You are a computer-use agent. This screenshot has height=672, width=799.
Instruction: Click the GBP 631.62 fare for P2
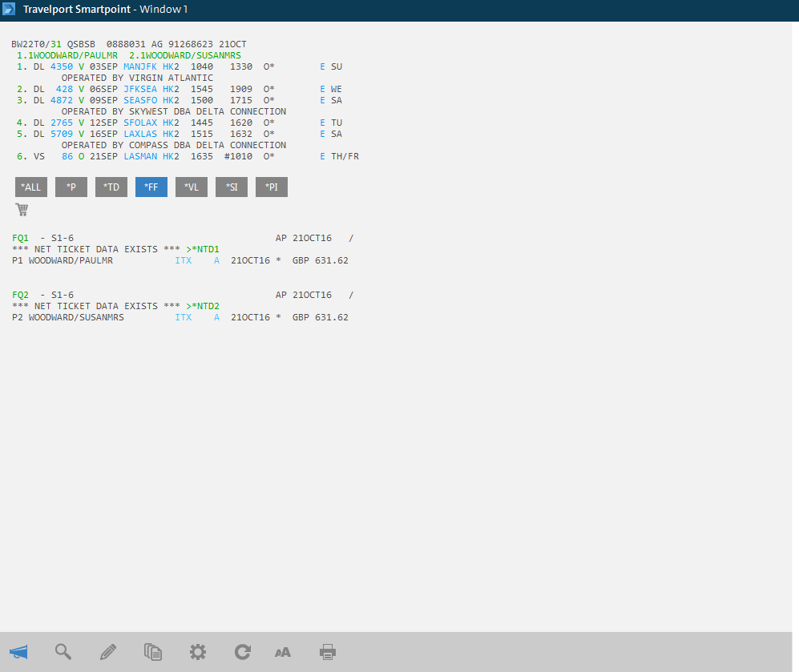coord(321,317)
